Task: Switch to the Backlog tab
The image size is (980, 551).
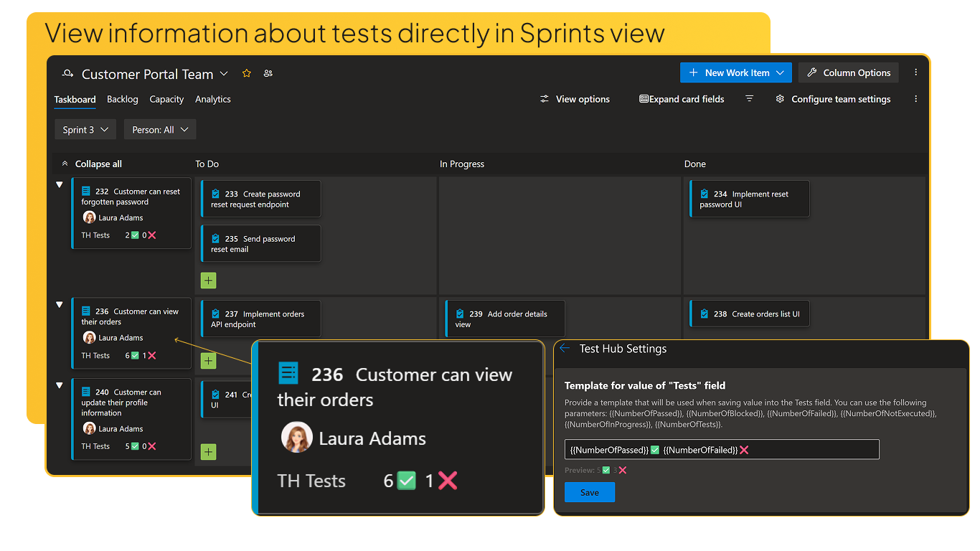Action: coord(122,99)
